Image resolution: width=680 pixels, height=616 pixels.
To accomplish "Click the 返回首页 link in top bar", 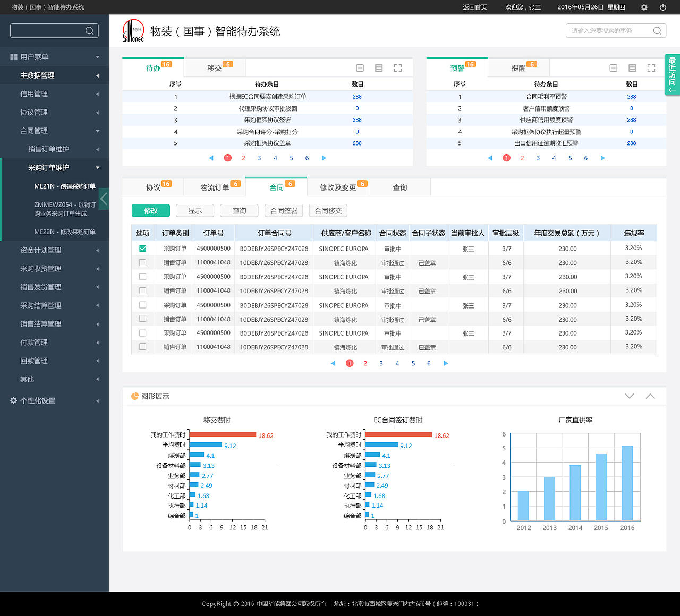I will (x=474, y=7).
